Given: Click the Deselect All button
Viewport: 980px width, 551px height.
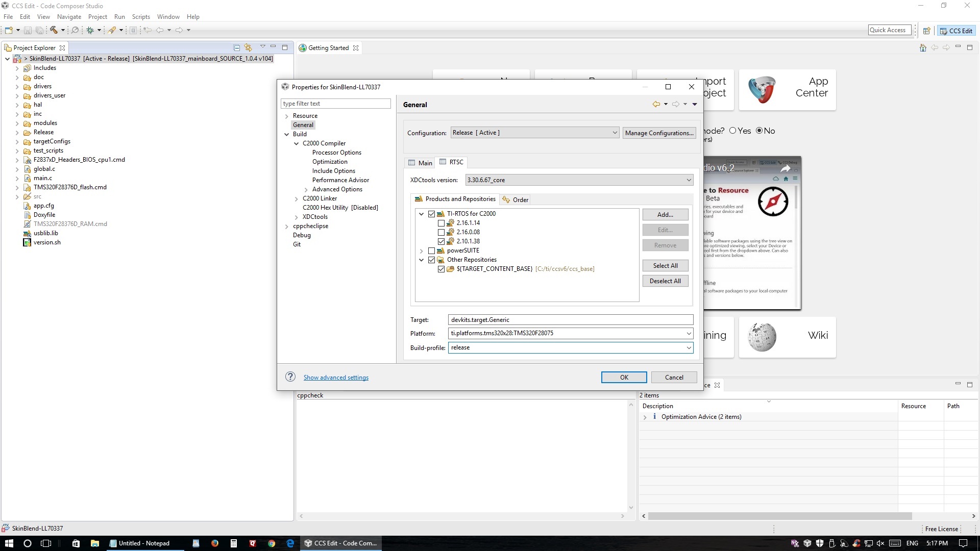Looking at the screenshot, I should 665,281.
